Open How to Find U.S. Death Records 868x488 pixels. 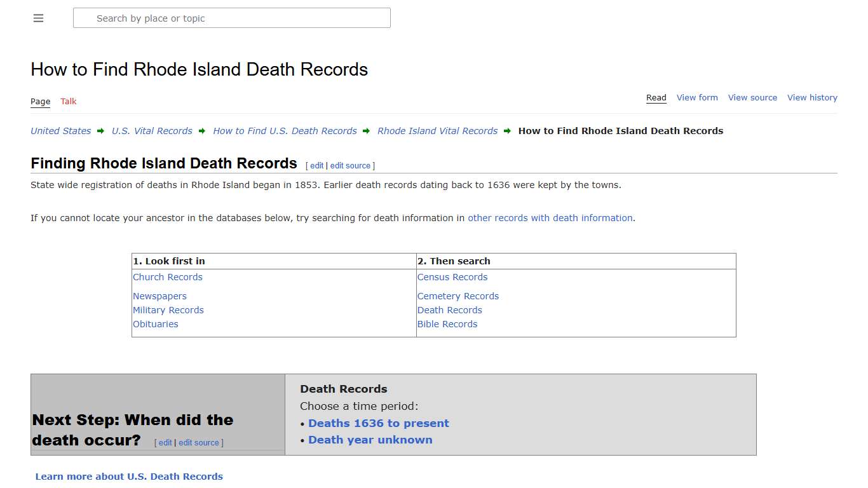[x=285, y=131]
